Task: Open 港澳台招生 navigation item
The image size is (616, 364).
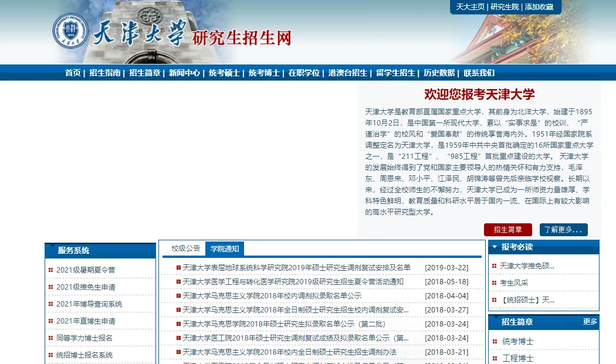Action: 348,73
